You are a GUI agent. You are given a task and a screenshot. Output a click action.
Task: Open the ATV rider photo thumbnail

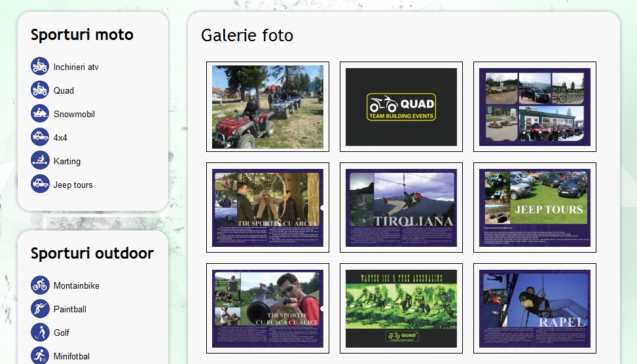268,107
